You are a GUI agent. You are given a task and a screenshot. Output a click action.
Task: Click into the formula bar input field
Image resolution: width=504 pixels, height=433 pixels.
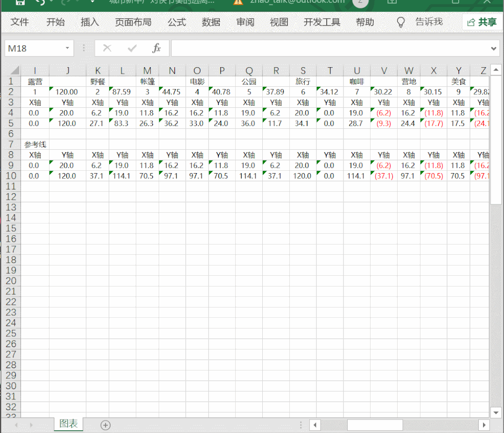click(x=330, y=48)
